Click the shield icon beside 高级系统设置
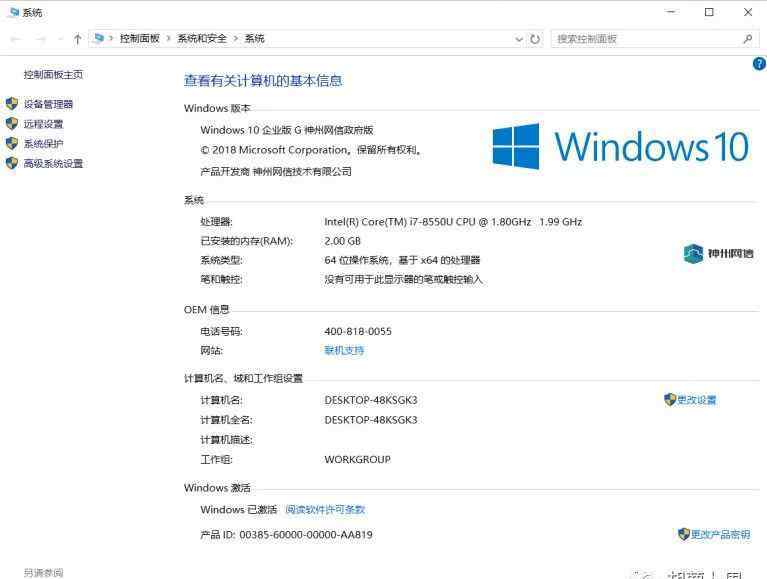This screenshot has height=579, width=767. coord(12,163)
